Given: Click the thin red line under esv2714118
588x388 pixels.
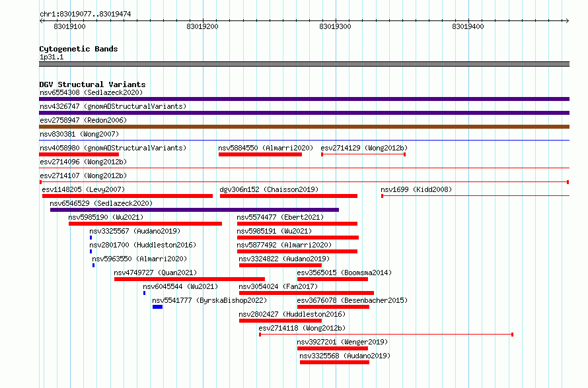Looking at the screenshot, I should point(386,335).
